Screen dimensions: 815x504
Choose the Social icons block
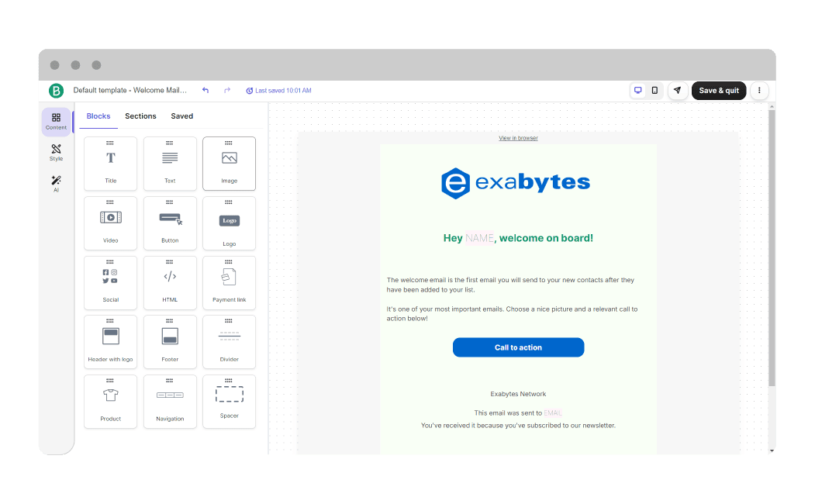[x=111, y=282]
